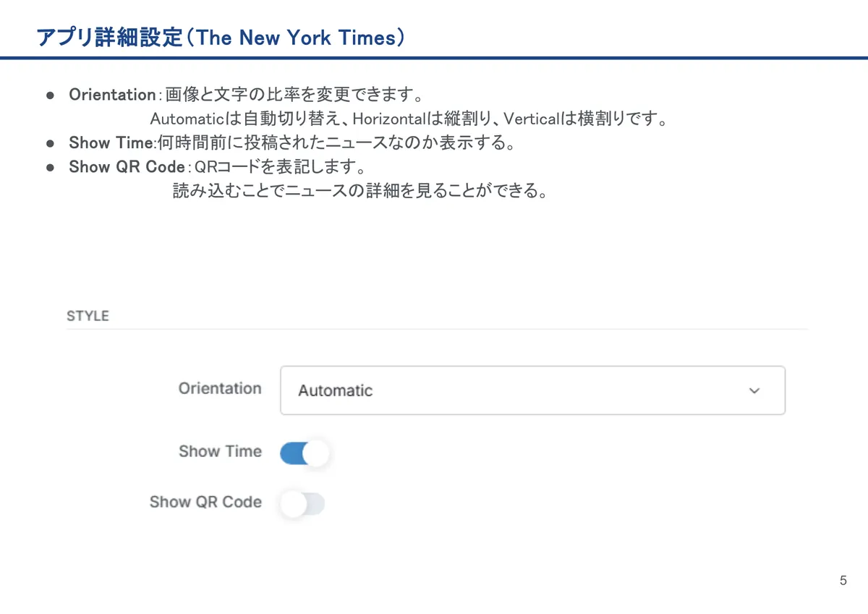This screenshot has height=614, width=868.
Task: Click the chevron arrow in Orientation box
Action: 754,391
